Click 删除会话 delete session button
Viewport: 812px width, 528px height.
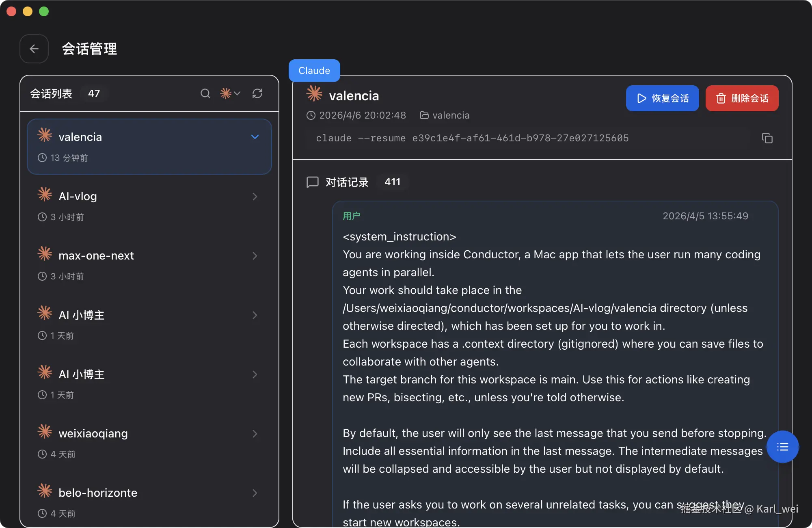(742, 98)
